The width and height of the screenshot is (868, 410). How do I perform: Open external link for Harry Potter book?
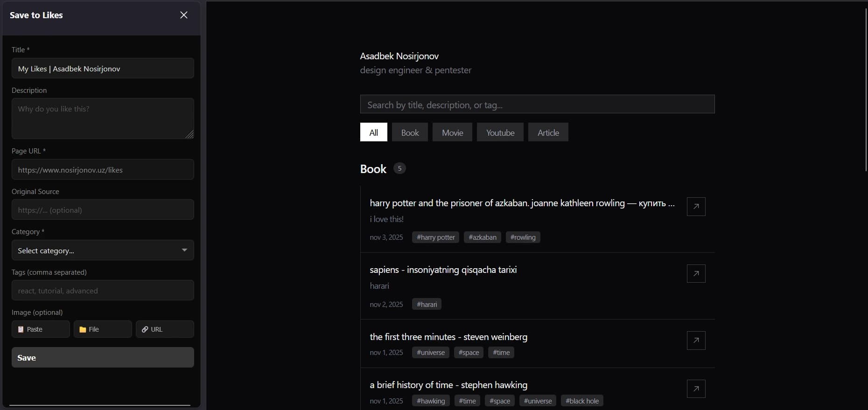(x=696, y=207)
